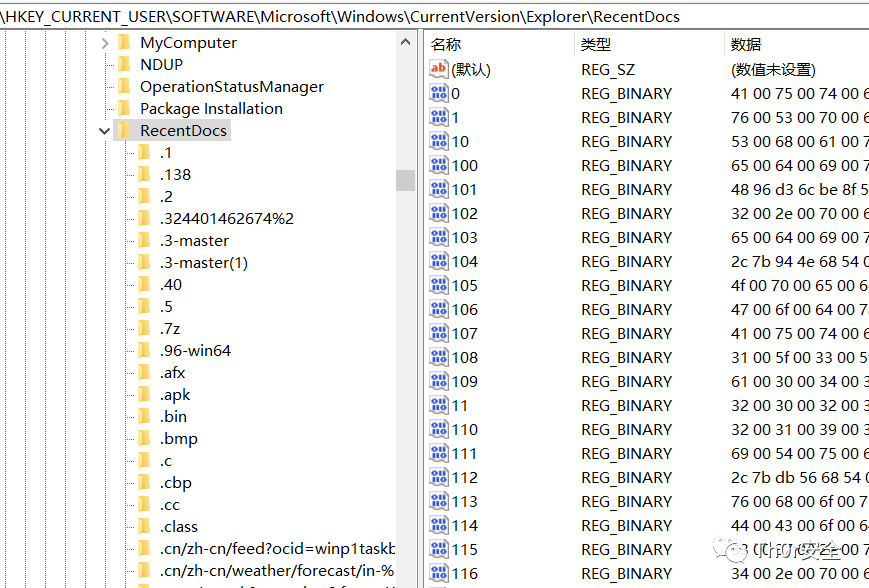Click the tree pane scrollbar thumb
This screenshot has height=588, width=869.
tap(405, 180)
